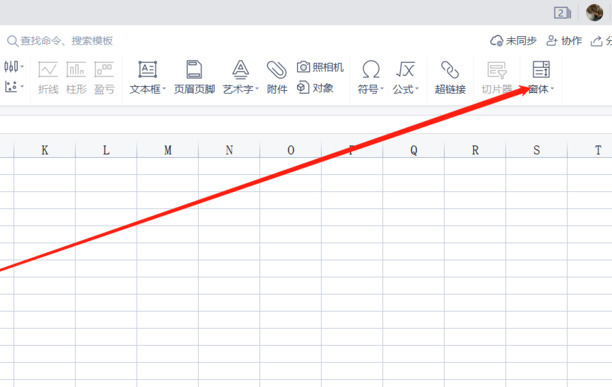Open the formula (公式) editor icon

click(x=405, y=70)
